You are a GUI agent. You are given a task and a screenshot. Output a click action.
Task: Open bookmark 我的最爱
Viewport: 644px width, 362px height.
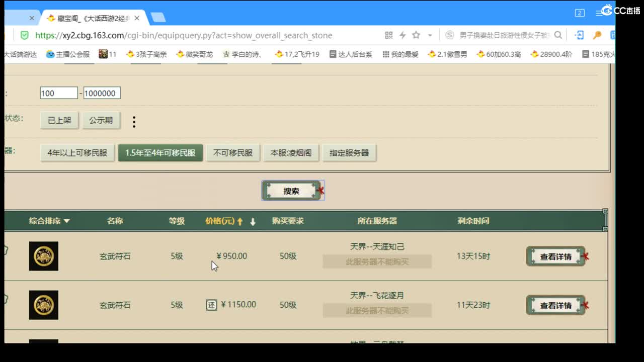[x=400, y=54]
